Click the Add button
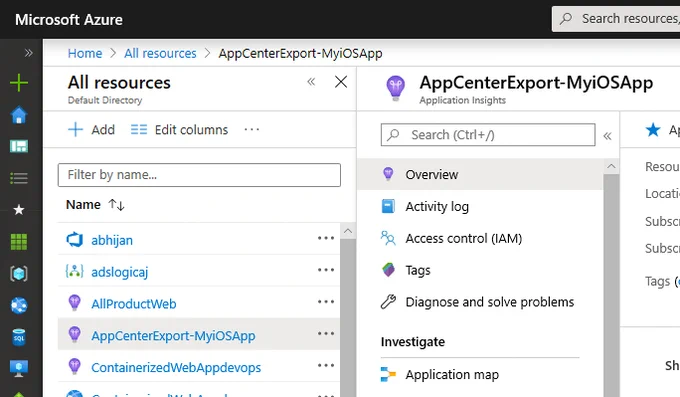The height and width of the screenshot is (397, 680). (x=92, y=129)
